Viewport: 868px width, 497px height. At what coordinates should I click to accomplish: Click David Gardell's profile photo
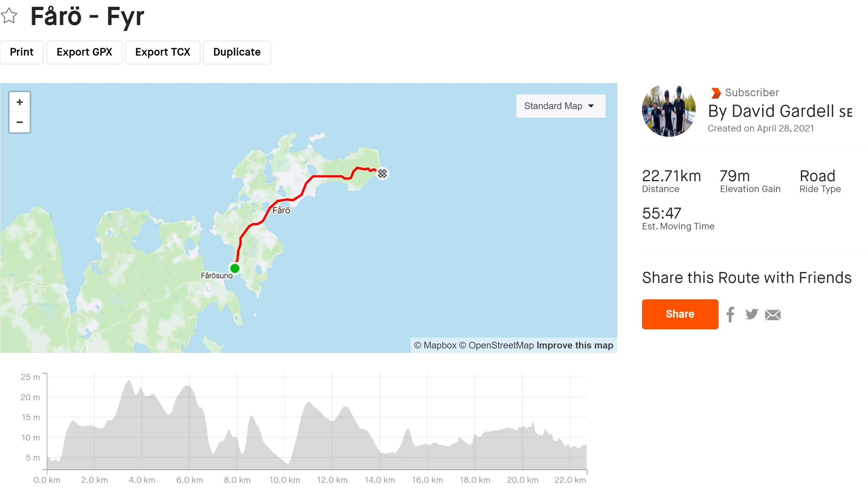point(669,111)
